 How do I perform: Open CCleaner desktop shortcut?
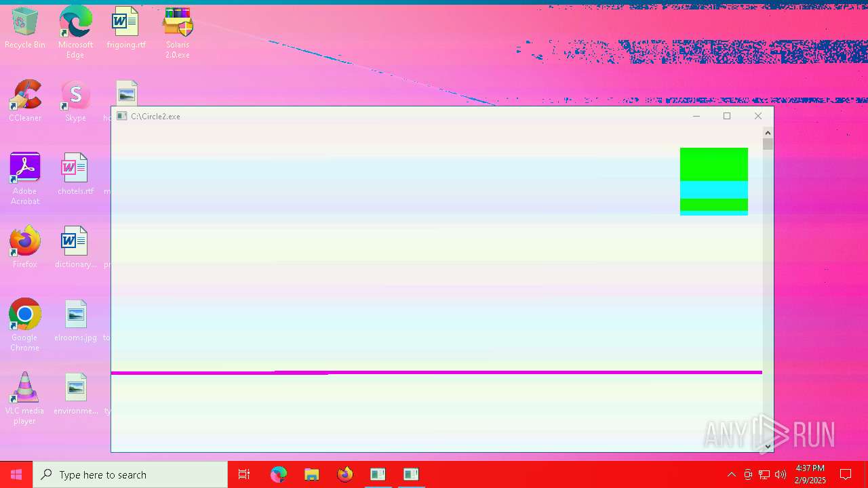(25, 101)
